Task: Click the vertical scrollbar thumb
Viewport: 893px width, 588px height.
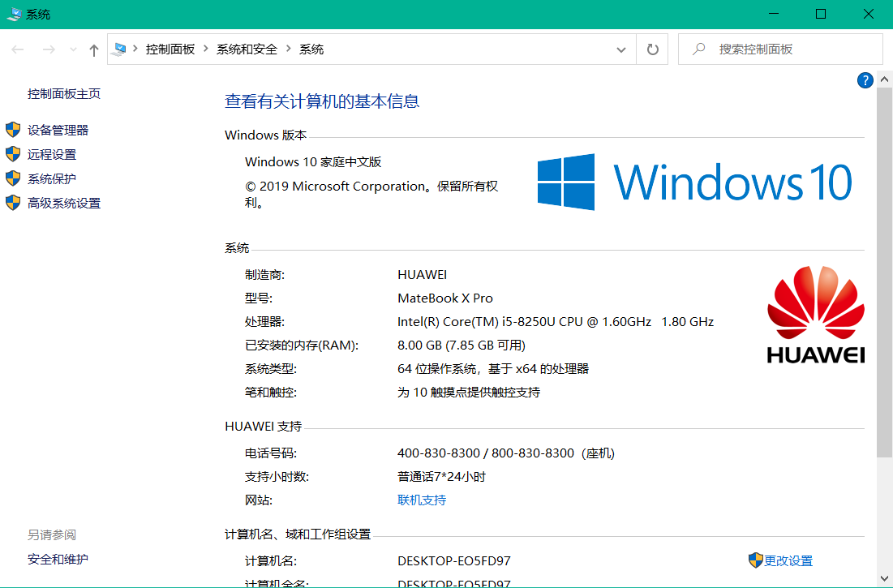Action: pyautogui.click(x=884, y=272)
